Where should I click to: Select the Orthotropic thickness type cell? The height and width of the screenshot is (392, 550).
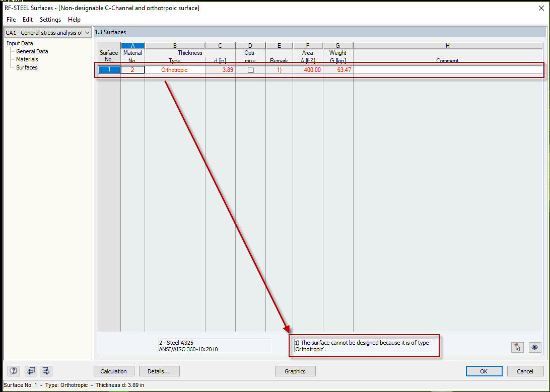click(175, 70)
